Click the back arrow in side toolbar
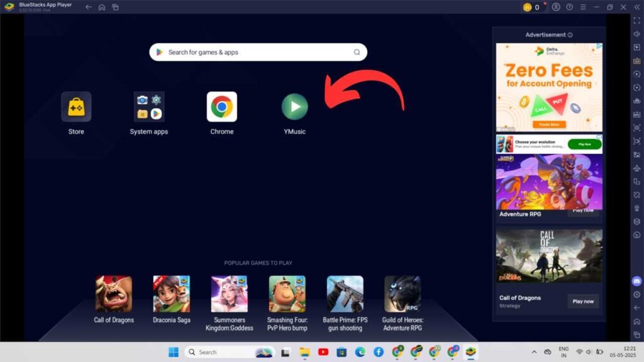 point(636,308)
